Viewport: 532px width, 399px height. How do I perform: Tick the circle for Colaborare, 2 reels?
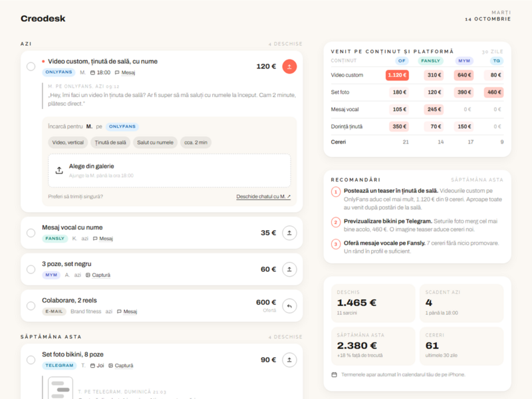[x=31, y=306]
